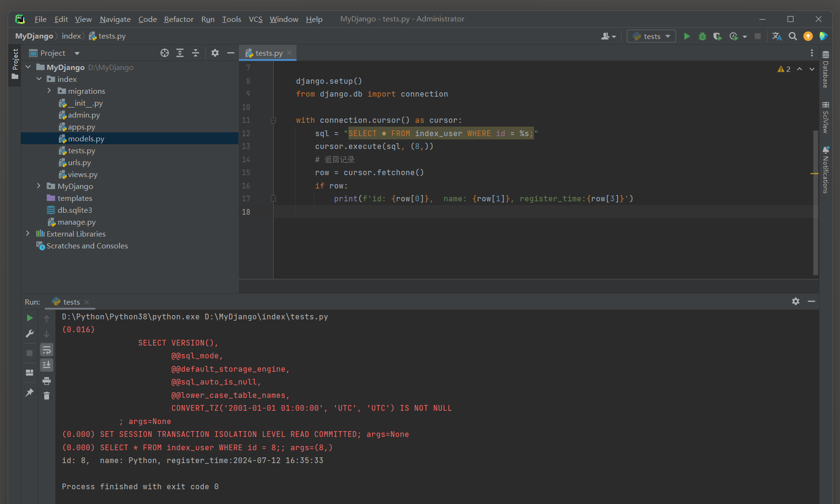Click the restore layout icon in Run panel
The width and height of the screenshot is (840, 504).
click(x=30, y=373)
